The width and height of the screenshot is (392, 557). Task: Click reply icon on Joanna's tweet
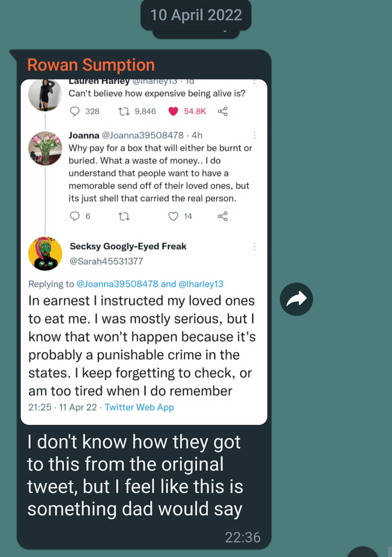(x=75, y=216)
